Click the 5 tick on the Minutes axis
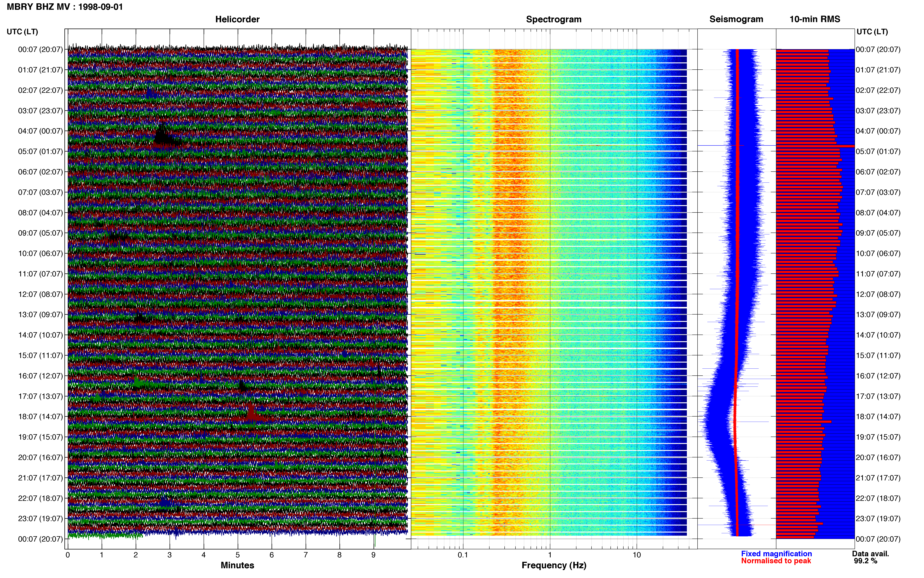The width and height of the screenshot is (924, 578). (x=238, y=555)
